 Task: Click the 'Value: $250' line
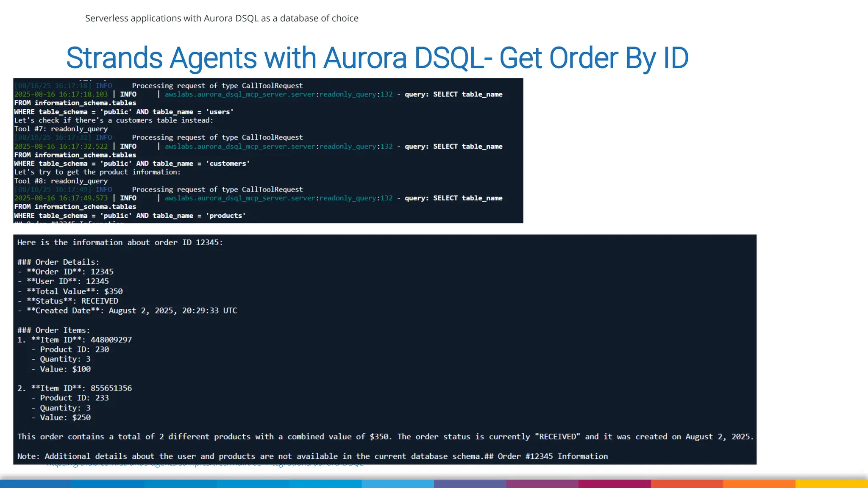click(x=61, y=418)
